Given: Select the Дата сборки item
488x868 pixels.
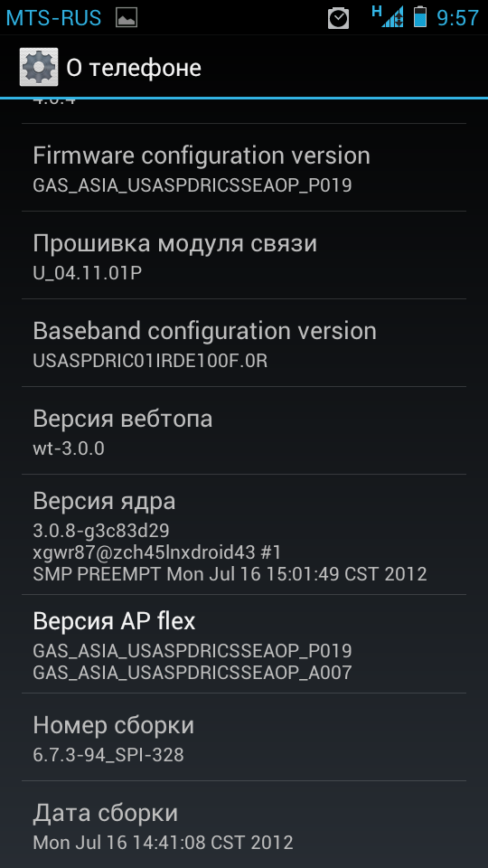Looking at the screenshot, I should coord(244,825).
